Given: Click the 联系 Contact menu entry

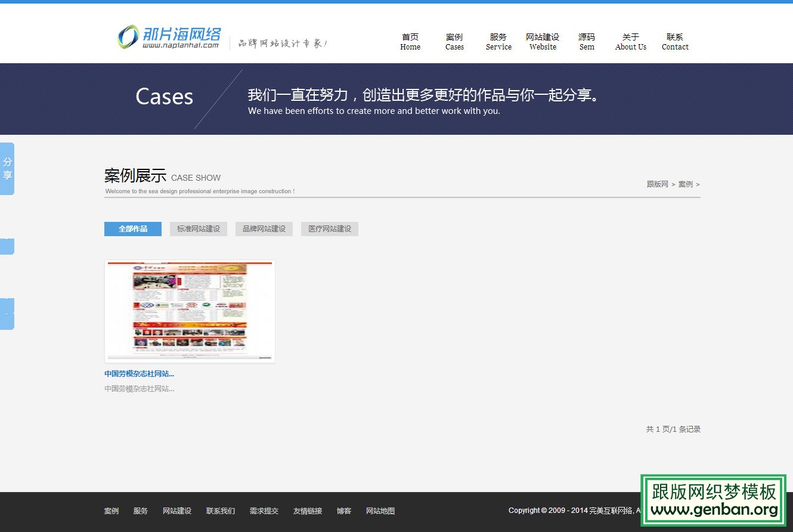Looking at the screenshot, I should click(x=674, y=42).
